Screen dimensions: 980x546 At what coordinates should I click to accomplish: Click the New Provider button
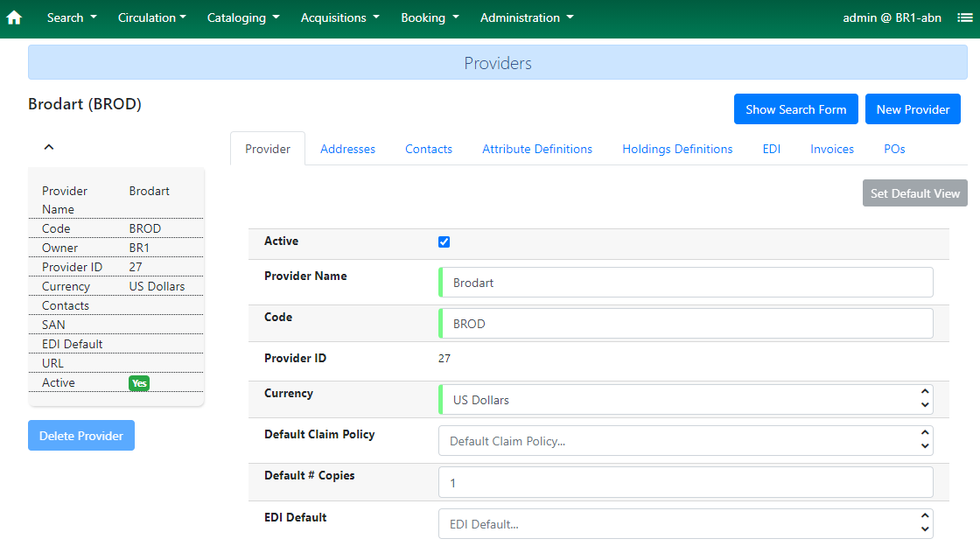[x=913, y=109]
